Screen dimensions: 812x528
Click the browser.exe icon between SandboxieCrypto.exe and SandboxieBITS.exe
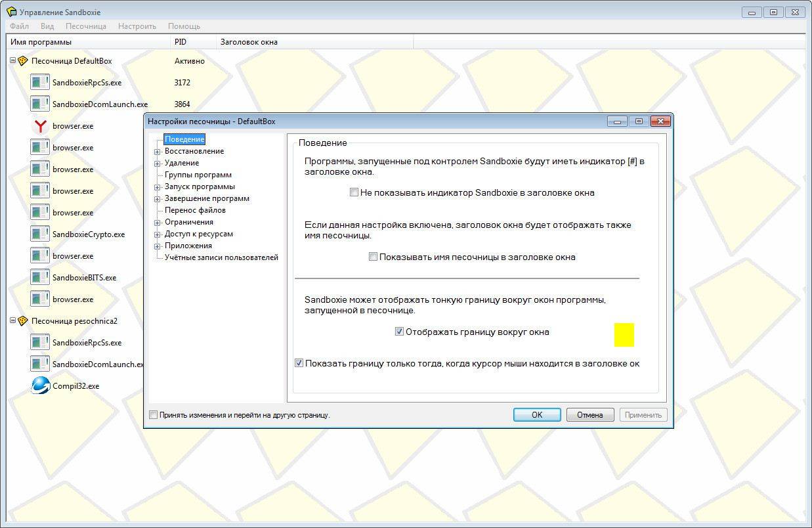coord(40,256)
